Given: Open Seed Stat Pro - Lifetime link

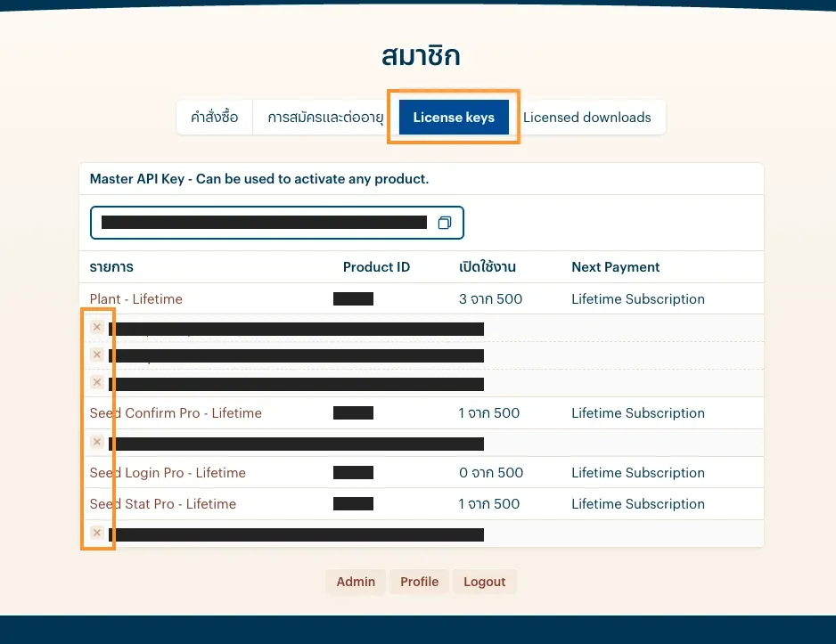Looking at the screenshot, I should point(162,504).
